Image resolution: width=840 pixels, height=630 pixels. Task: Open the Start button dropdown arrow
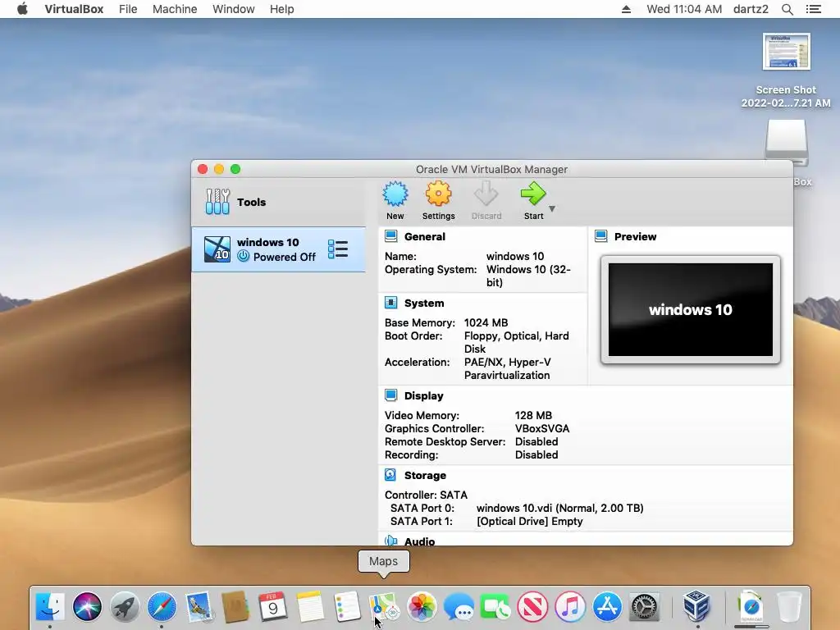(x=552, y=209)
